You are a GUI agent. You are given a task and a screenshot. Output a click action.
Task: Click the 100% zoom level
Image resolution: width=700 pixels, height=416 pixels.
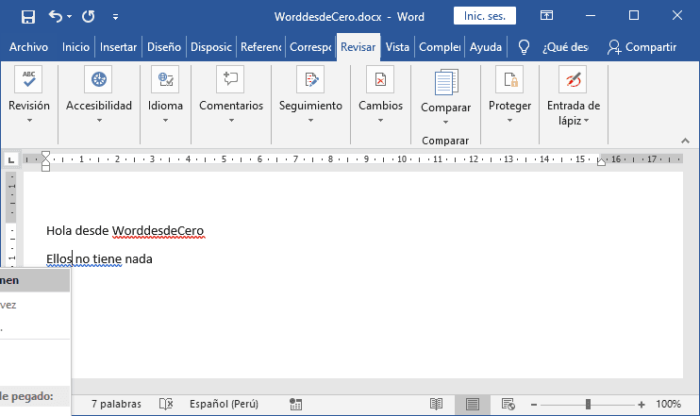click(668, 404)
